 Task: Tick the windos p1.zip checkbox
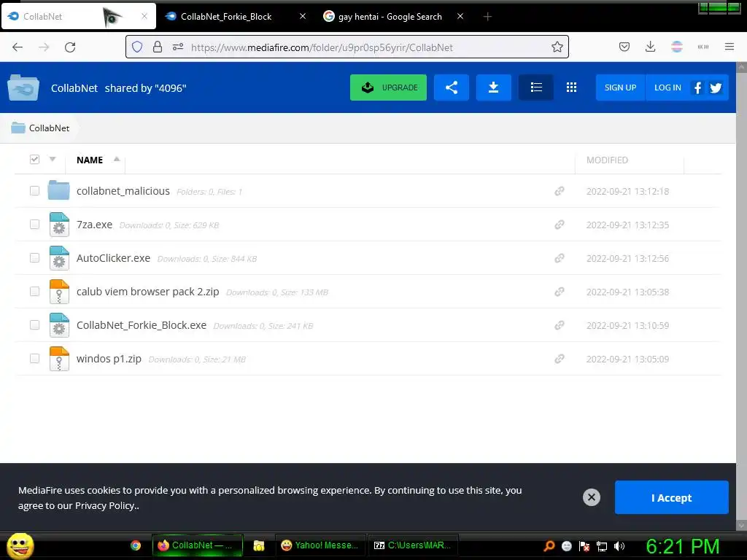click(34, 359)
